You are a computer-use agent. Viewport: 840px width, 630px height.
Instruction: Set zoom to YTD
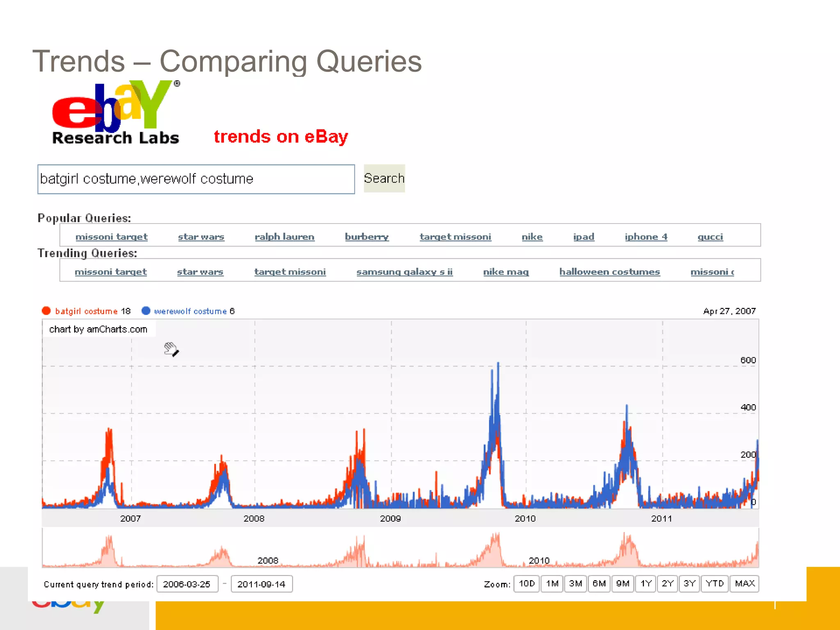715,584
